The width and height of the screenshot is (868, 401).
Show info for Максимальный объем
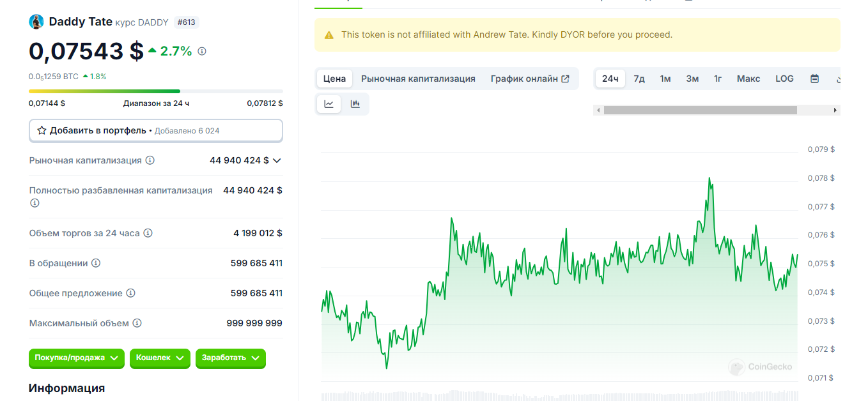tap(137, 323)
